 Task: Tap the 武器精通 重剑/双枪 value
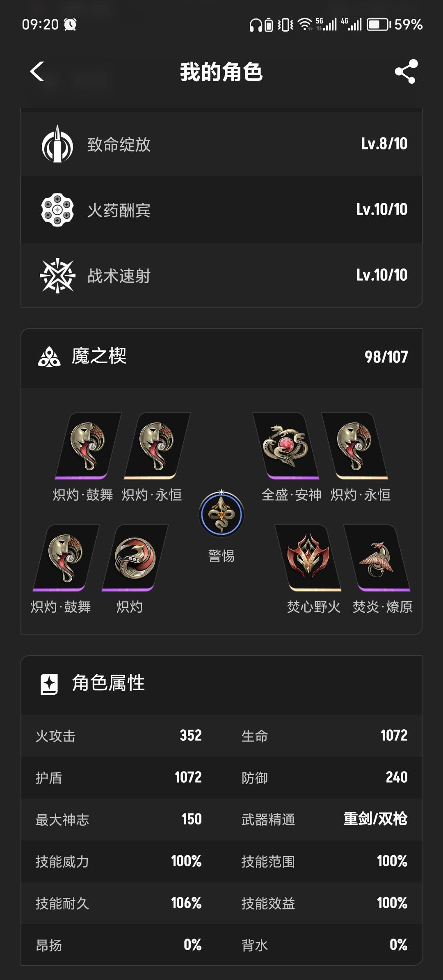point(375,819)
